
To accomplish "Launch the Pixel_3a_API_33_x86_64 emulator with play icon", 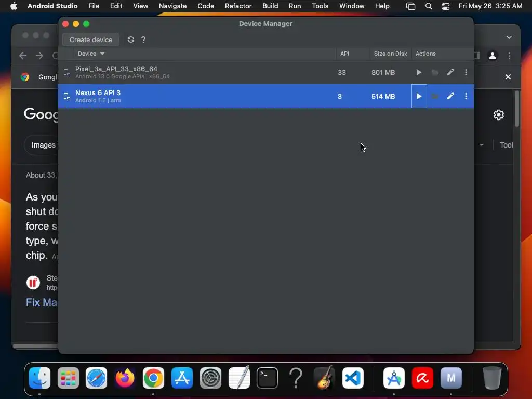I will [x=419, y=72].
